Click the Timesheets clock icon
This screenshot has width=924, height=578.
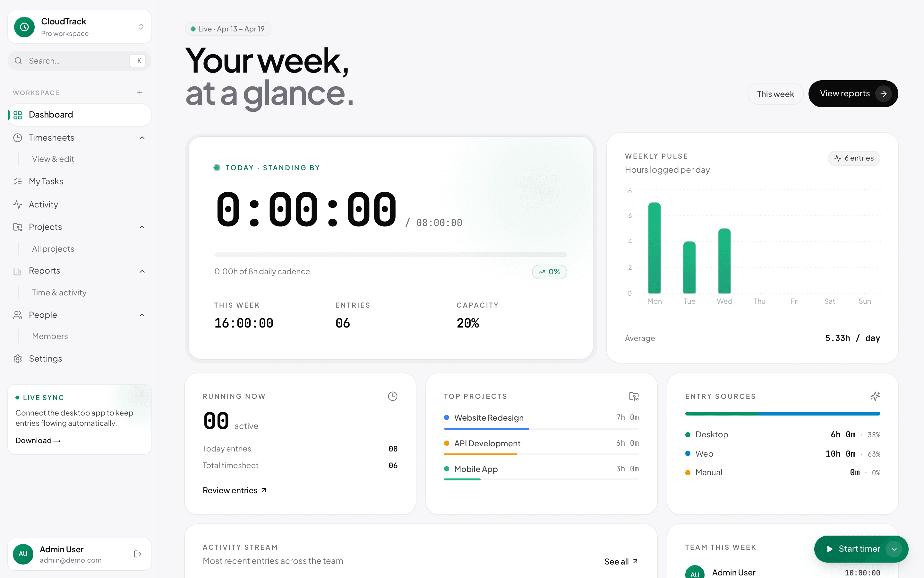[x=18, y=138]
